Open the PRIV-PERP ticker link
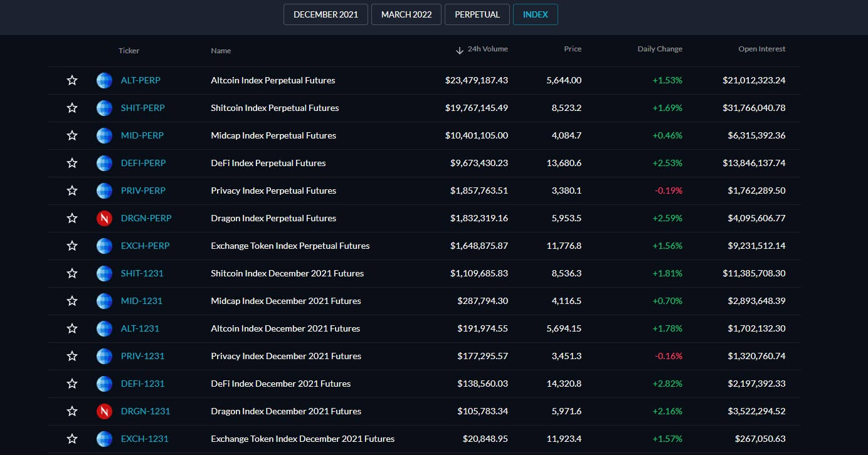868x455 pixels. [x=144, y=191]
